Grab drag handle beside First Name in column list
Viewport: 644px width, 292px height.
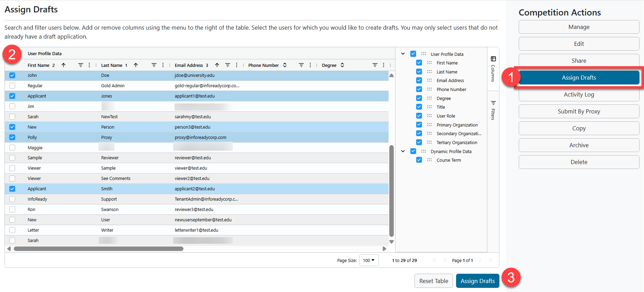click(x=429, y=63)
